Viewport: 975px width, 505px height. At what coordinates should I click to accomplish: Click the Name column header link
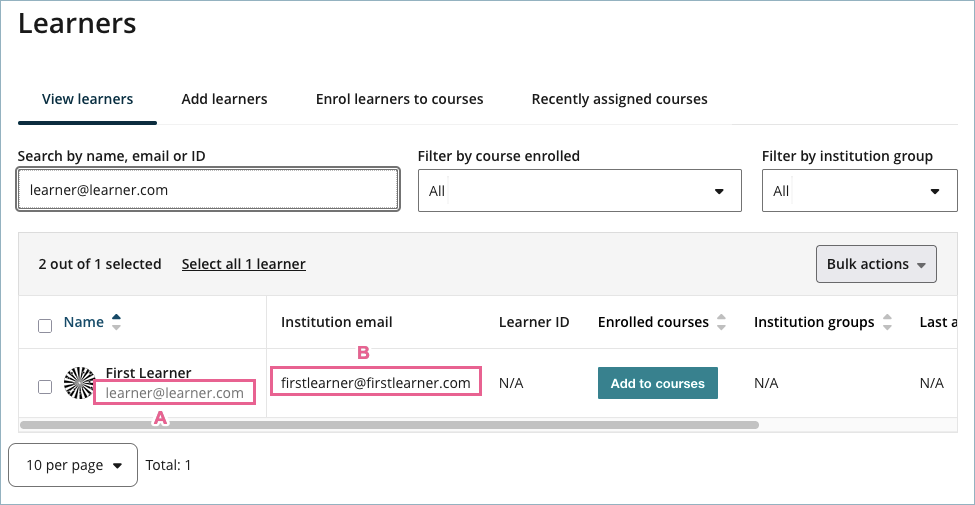click(84, 322)
